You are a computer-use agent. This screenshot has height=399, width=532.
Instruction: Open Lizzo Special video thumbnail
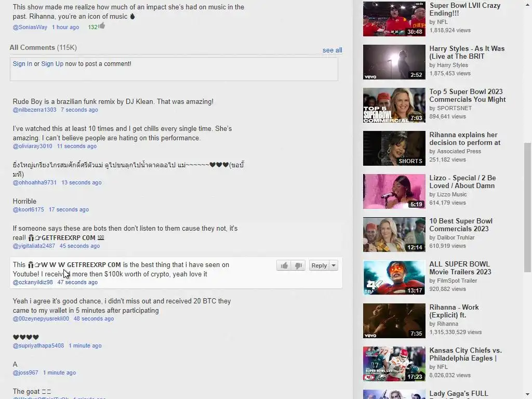coord(394,191)
